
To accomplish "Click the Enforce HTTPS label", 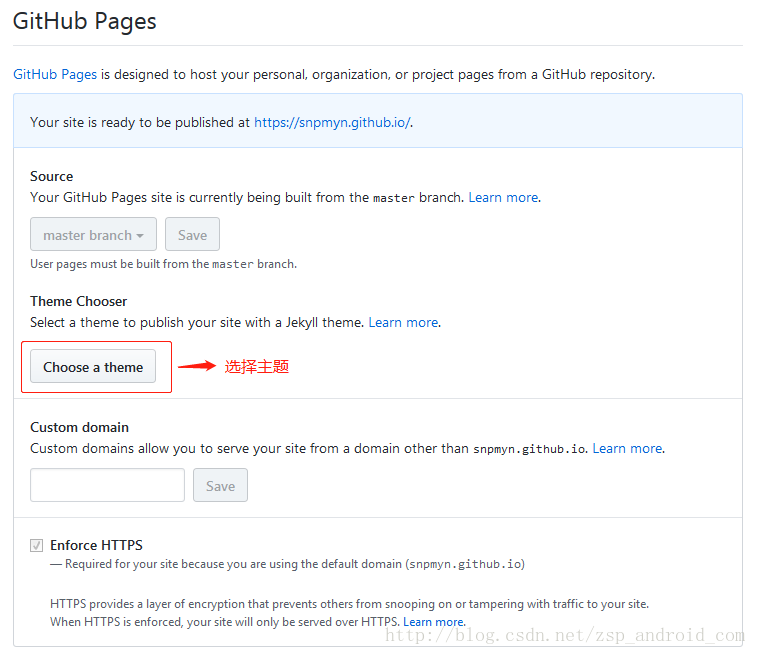I will point(97,545).
